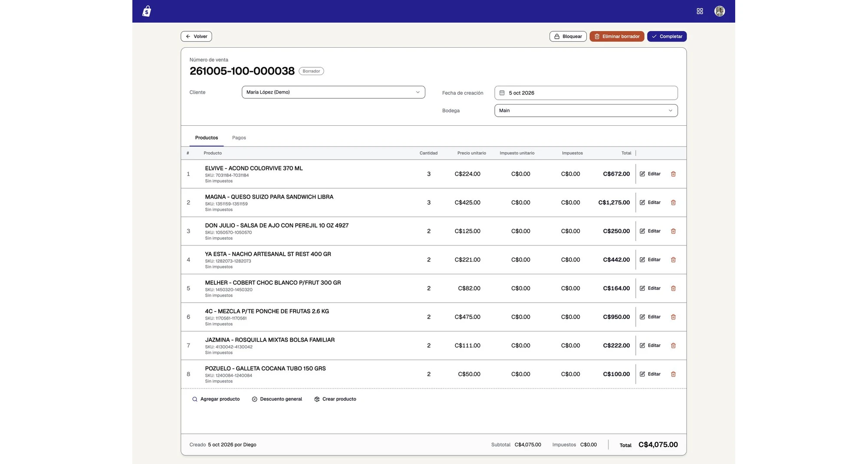Click the Borrador status badge

(311, 71)
